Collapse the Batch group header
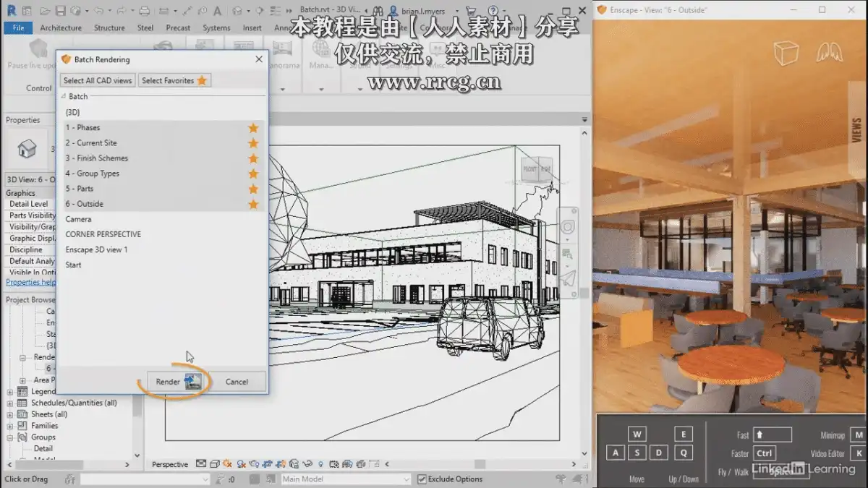This screenshot has width=868, height=488. [64, 97]
